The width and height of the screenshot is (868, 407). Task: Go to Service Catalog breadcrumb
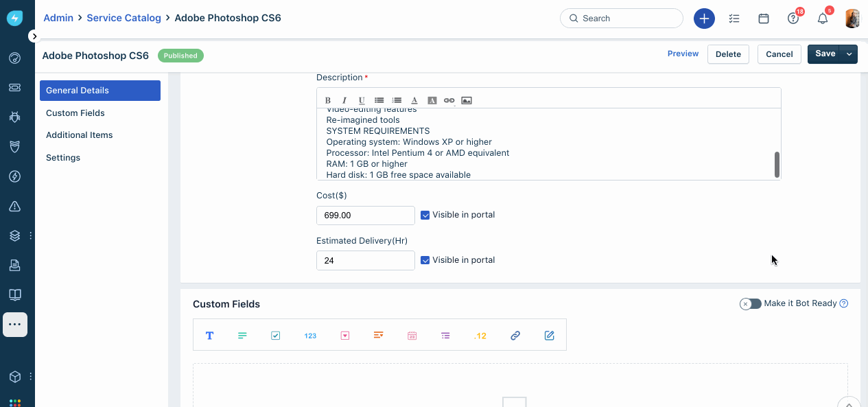124,18
